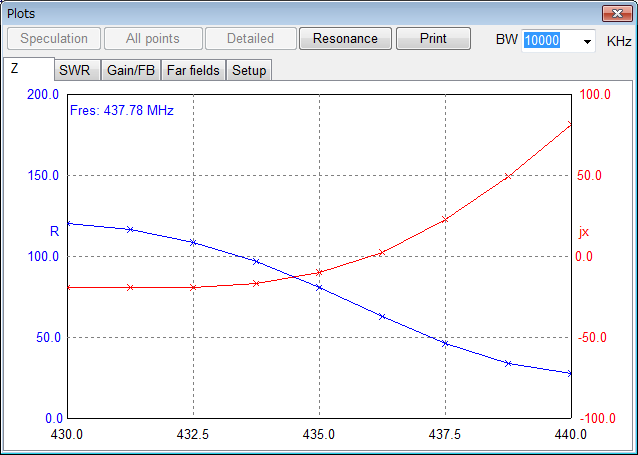The height and width of the screenshot is (455, 638).
Task: Click the KHz unit label
Action: [619, 41]
